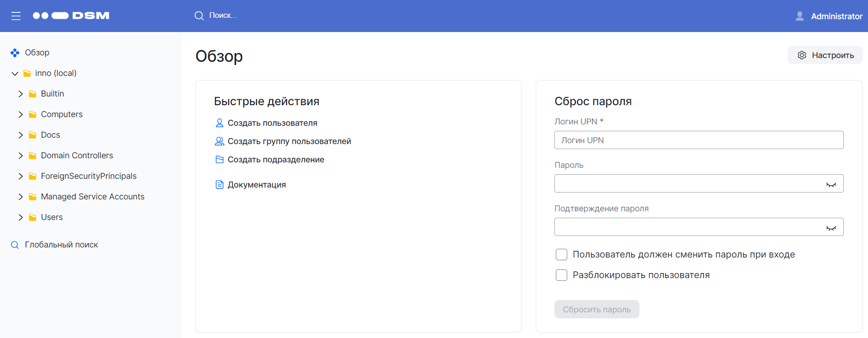Click the create organizational unit folder icon
This screenshot has width=868, height=338.
coord(219,160)
